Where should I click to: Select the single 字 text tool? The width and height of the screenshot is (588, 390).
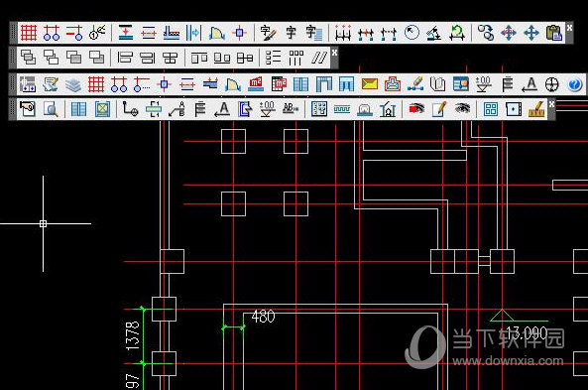tap(291, 33)
